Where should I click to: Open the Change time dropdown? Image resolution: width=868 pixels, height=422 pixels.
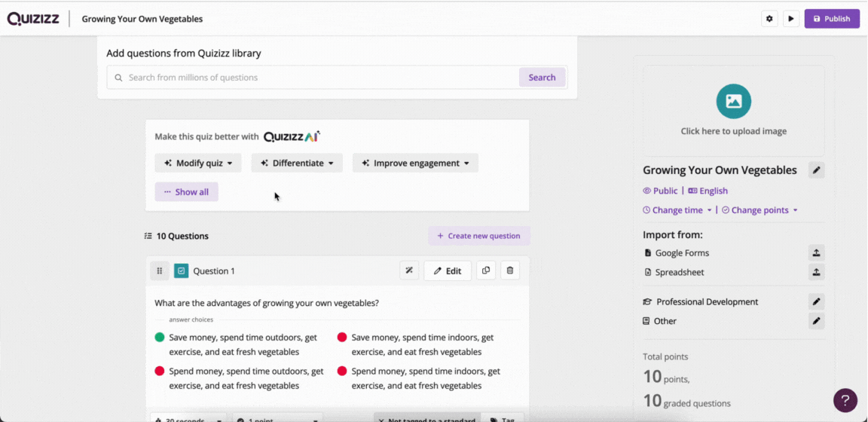tap(677, 210)
